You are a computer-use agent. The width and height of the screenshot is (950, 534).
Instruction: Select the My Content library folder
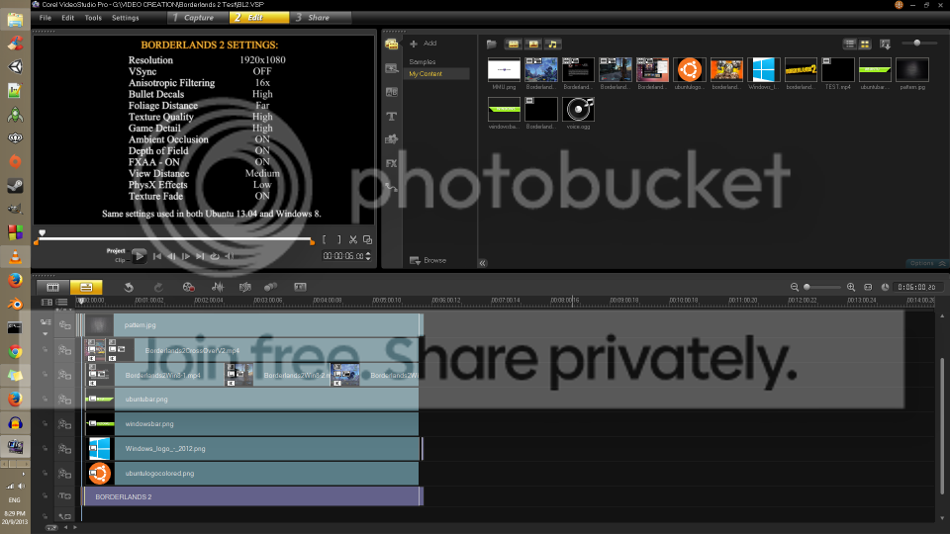click(x=425, y=74)
